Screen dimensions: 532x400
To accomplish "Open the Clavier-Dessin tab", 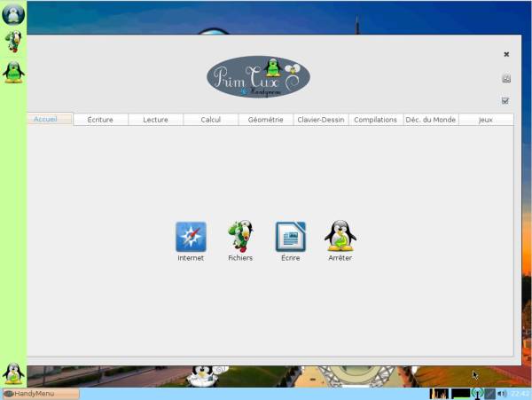I will [x=321, y=120].
